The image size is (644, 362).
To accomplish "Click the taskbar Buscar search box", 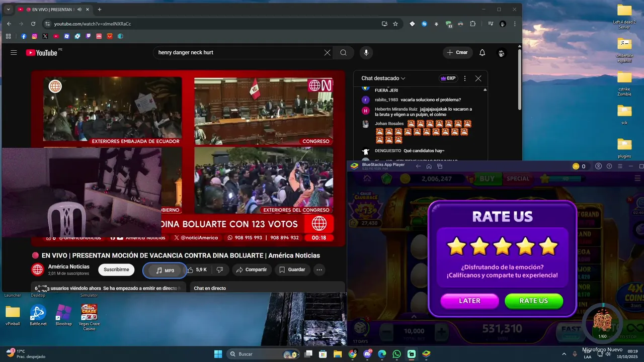I will pyautogui.click(x=264, y=354).
